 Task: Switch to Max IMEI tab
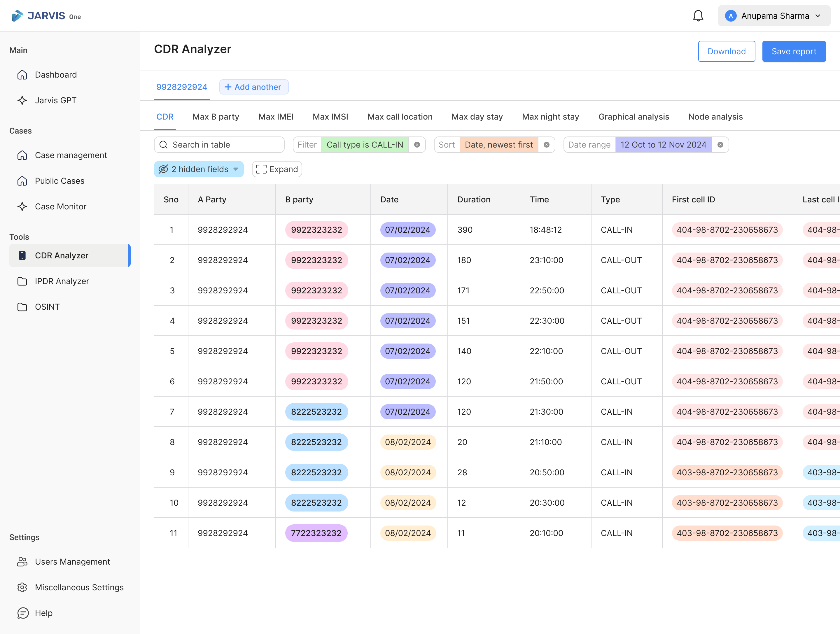point(276,117)
